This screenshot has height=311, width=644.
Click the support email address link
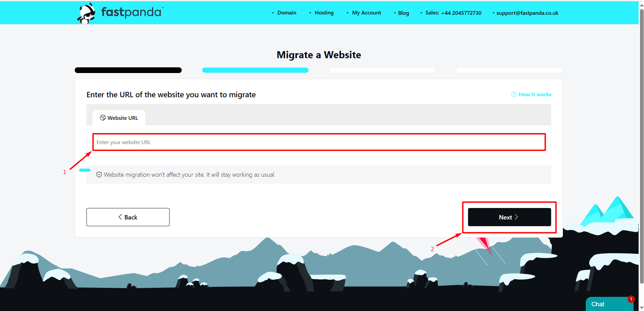pyautogui.click(x=527, y=13)
